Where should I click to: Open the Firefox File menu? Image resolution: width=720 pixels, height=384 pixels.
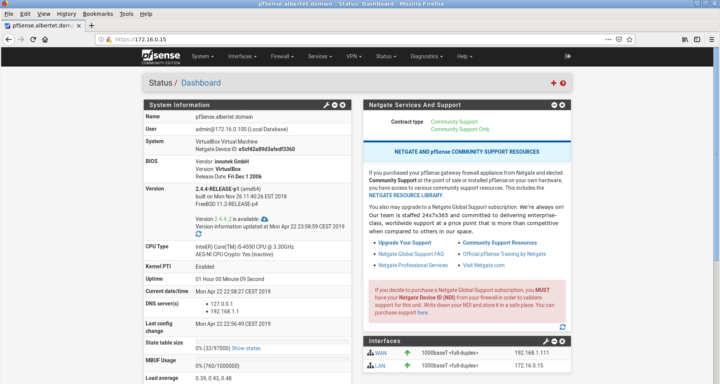(x=9, y=14)
